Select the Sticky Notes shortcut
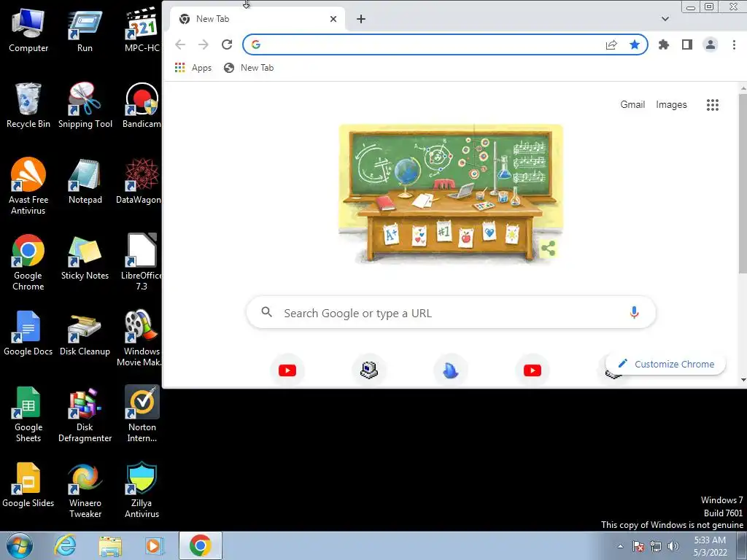 click(85, 257)
